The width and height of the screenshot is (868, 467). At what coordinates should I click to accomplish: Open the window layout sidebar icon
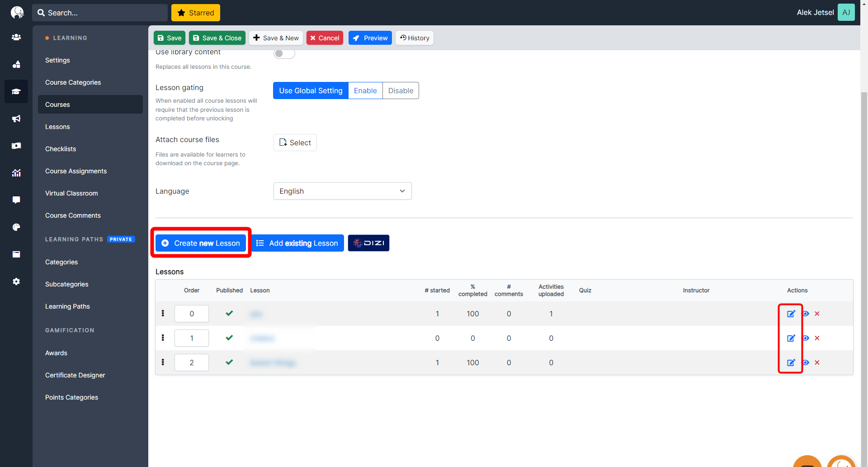(16, 254)
